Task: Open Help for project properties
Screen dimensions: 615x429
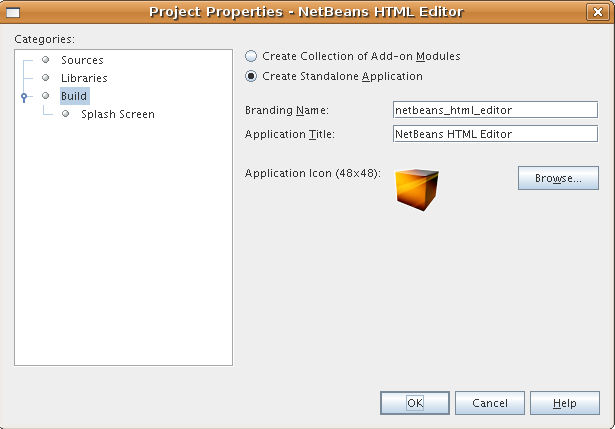Action: point(564,403)
